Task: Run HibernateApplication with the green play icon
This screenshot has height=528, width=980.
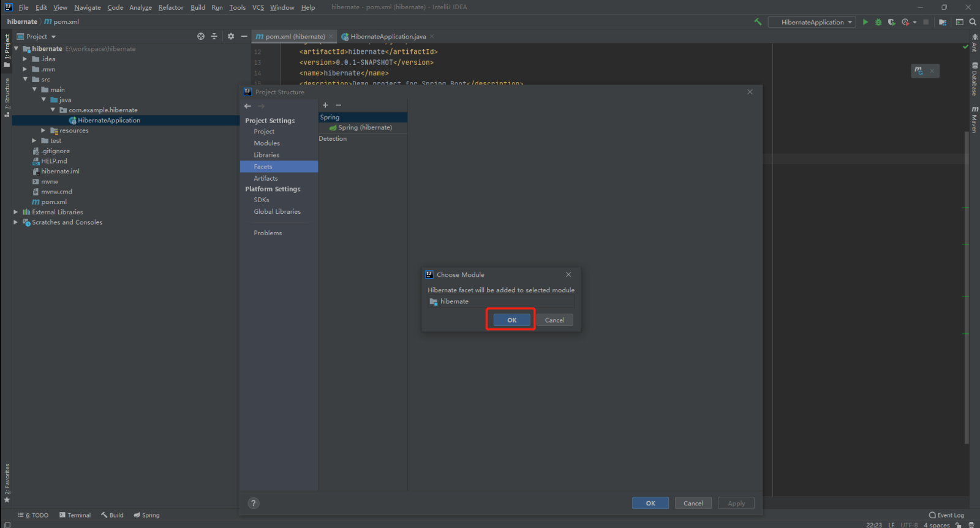Action: pos(865,22)
